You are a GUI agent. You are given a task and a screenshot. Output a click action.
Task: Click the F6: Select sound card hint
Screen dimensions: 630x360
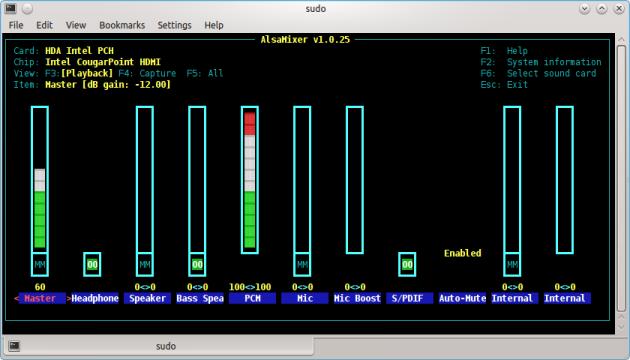[538, 74]
